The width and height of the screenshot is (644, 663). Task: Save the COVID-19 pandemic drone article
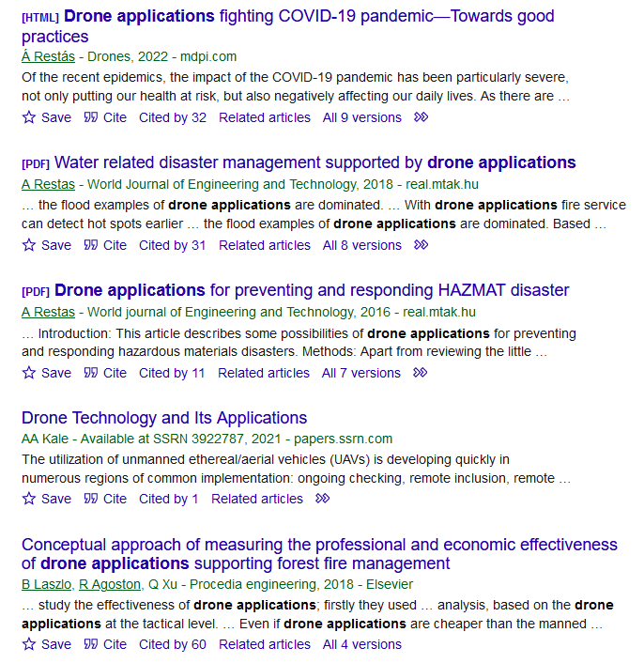click(x=46, y=117)
